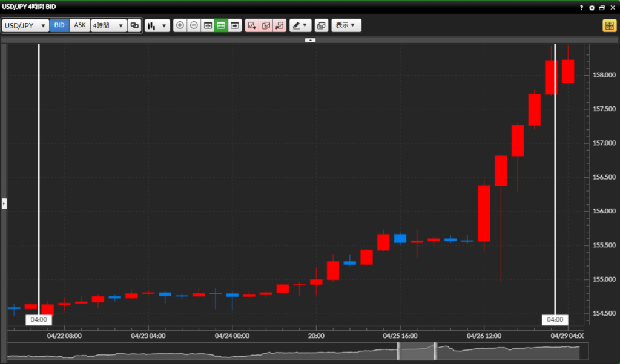Open help with the question mark icon
The image size is (620, 364).
(581, 8)
